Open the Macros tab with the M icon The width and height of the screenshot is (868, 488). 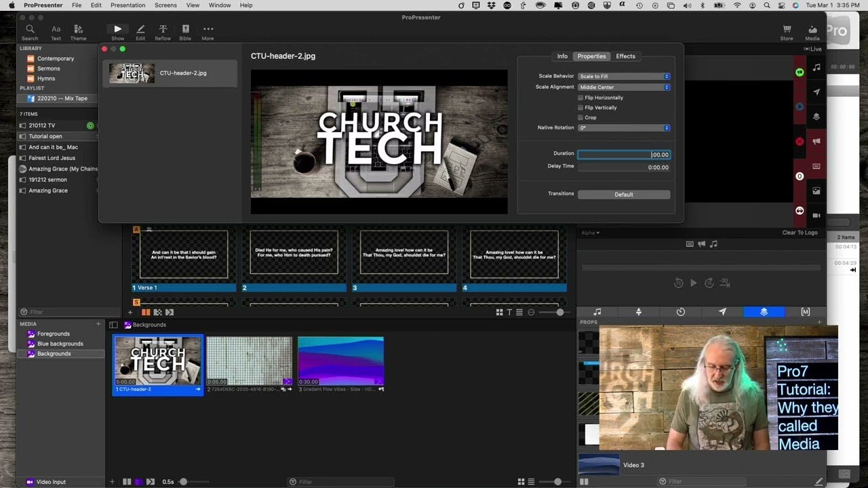pyautogui.click(x=806, y=312)
